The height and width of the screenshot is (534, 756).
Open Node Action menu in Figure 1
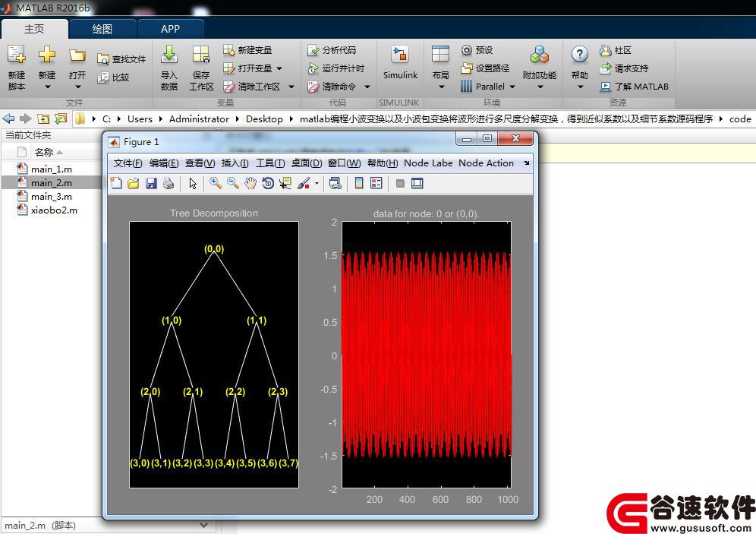(486, 163)
